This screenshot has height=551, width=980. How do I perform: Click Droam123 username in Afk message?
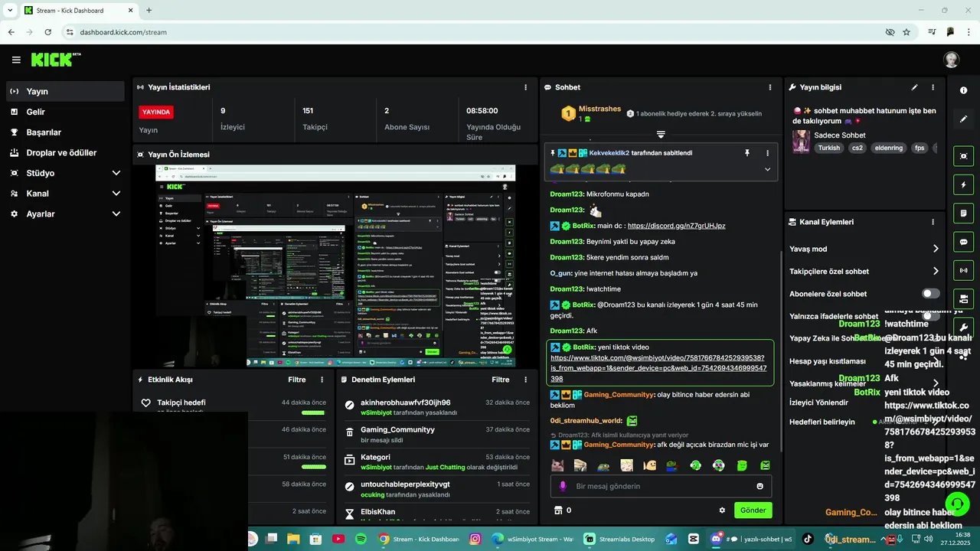click(567, 331)
